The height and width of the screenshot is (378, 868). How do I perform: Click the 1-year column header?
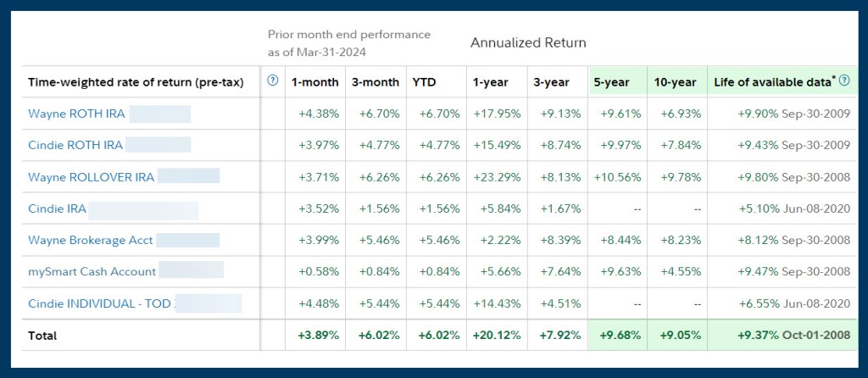point(491,82)
